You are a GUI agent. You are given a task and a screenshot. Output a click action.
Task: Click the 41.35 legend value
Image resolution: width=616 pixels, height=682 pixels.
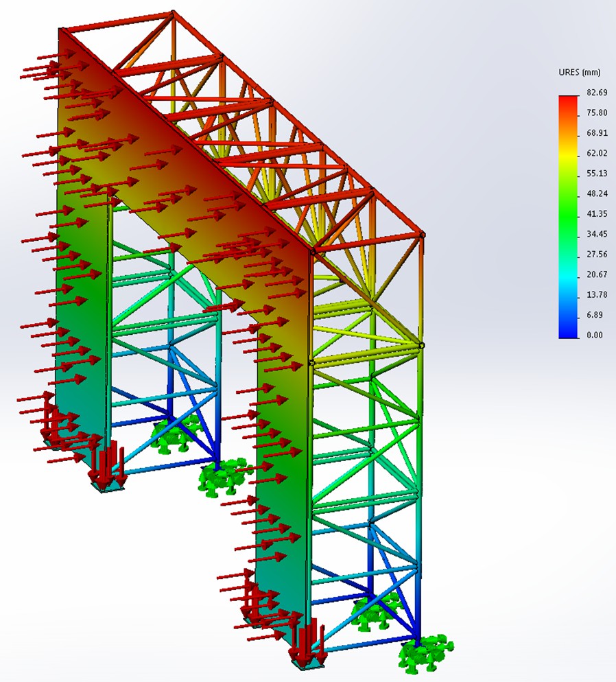[596, 213]
